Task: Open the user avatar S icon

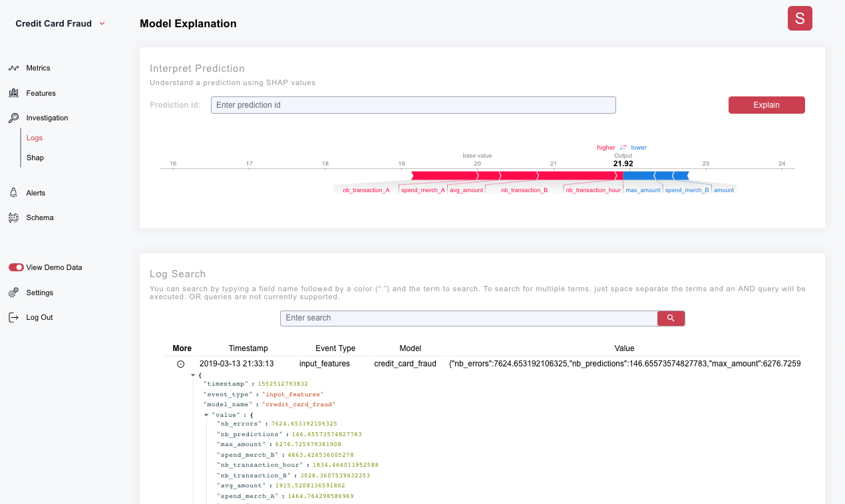Action: tap(800, 19)
